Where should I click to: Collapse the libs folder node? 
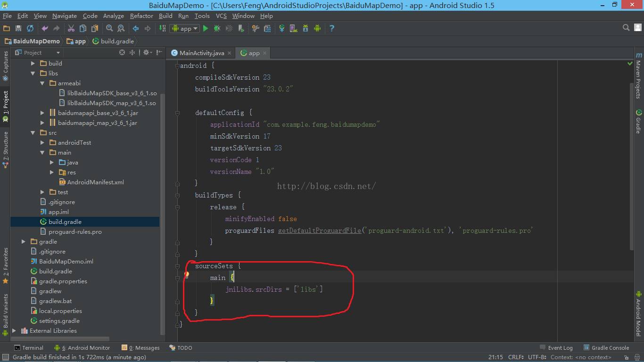(33, 73)
